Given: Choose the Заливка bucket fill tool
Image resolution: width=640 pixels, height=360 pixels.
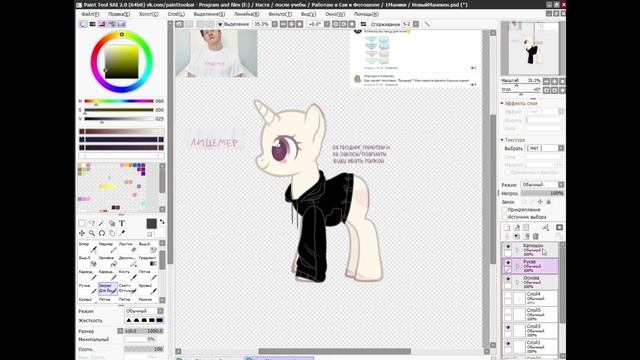Looking at the screenshot, I should [x=108, y=261].
